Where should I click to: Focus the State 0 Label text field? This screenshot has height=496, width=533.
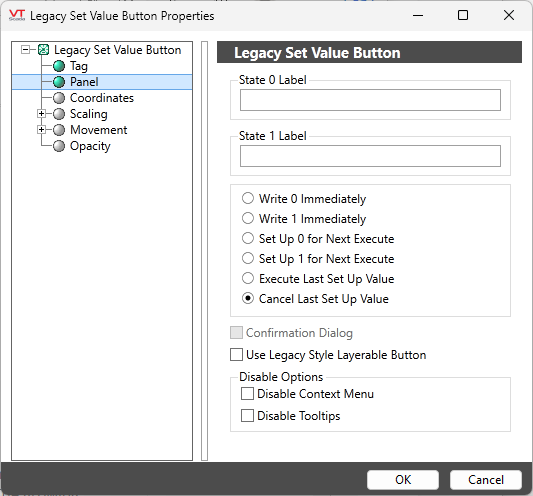tap(370, 100)
